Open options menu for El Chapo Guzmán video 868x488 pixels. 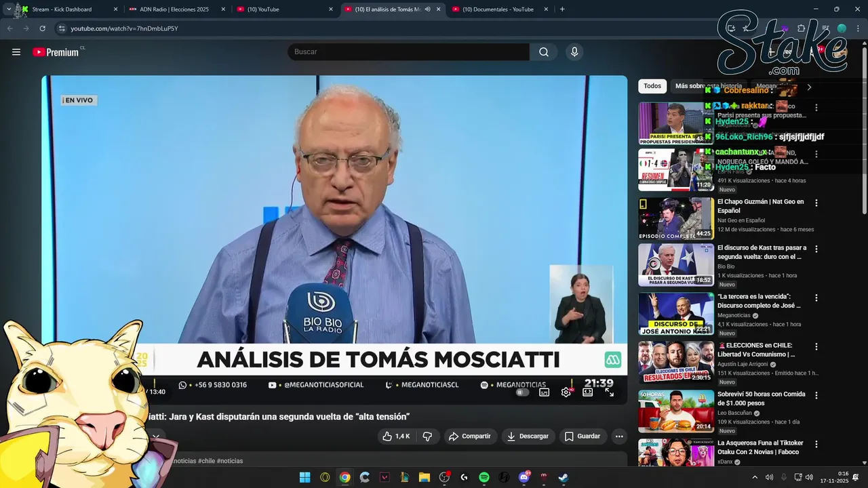click(816, 203)
